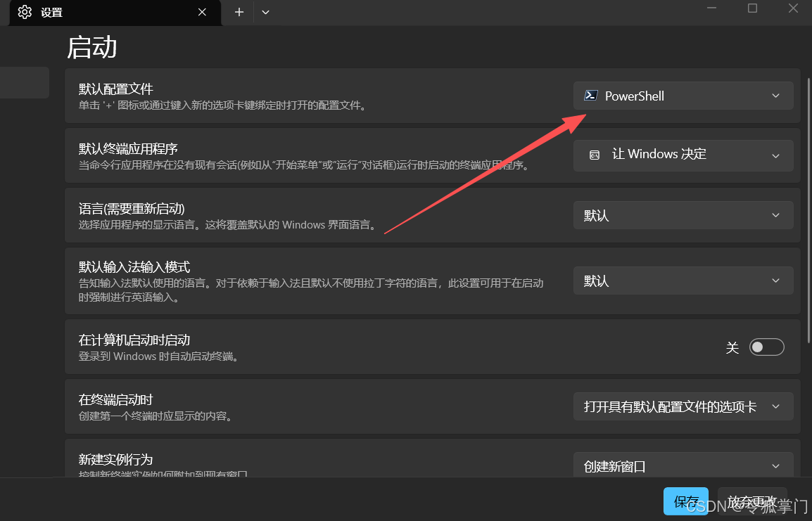Open the 默认配置文件 PowerShell dropdown
812x521 pixels.
pyautogui.click(x=683, y=96)
